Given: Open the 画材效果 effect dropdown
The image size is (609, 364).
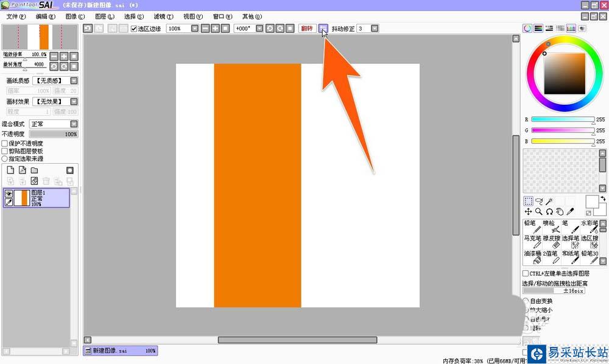Looking at the screenshot, I should pyautogui.click(x=74, y=101).
